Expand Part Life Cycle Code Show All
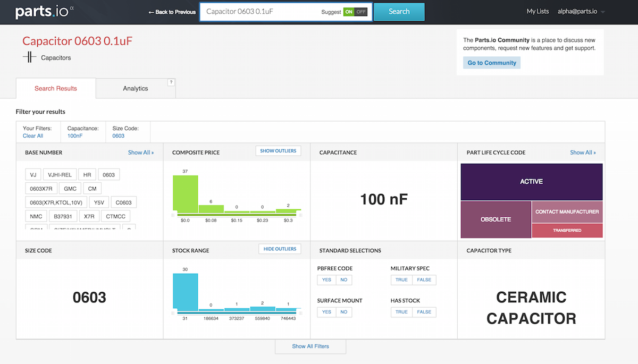Screen dimensions: 638x364 click(x=583, y=153)
